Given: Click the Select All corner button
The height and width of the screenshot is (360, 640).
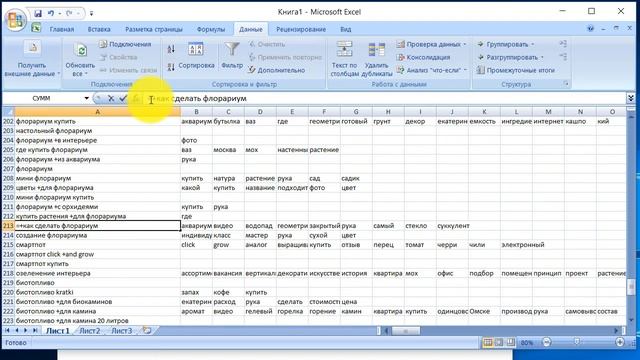Looking at the screenshot, I should (8, 111).
